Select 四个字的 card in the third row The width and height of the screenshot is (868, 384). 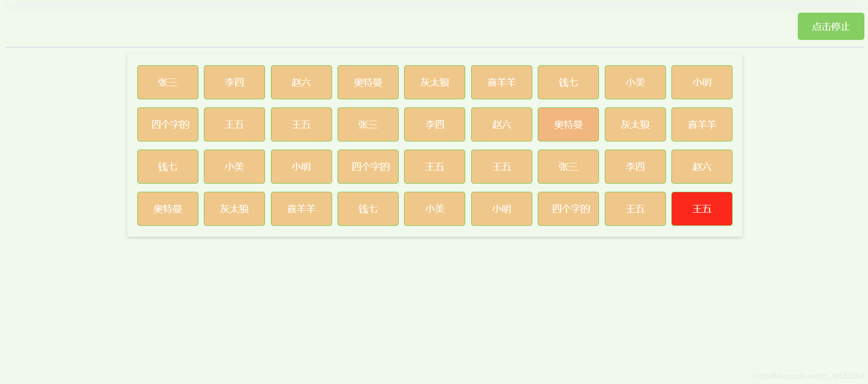tap(368, 166)
